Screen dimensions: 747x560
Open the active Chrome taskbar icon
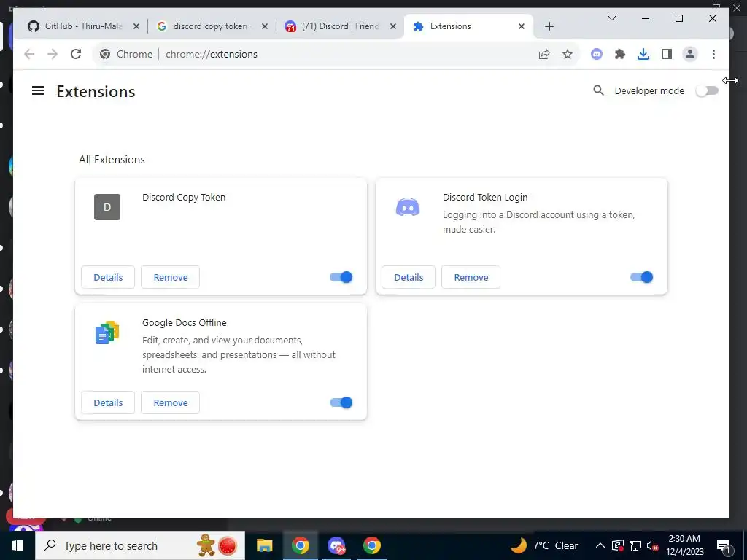301,545
